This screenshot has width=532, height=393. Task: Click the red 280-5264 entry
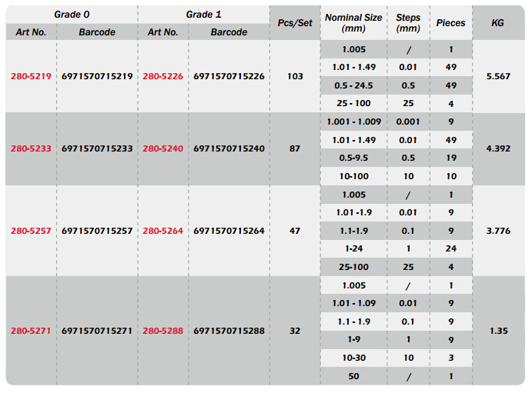click(x=163, y=231)
